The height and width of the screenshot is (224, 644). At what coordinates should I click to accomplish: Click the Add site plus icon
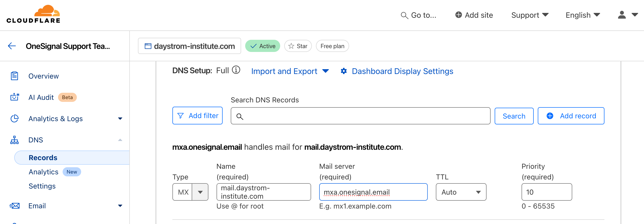point(458,15)
